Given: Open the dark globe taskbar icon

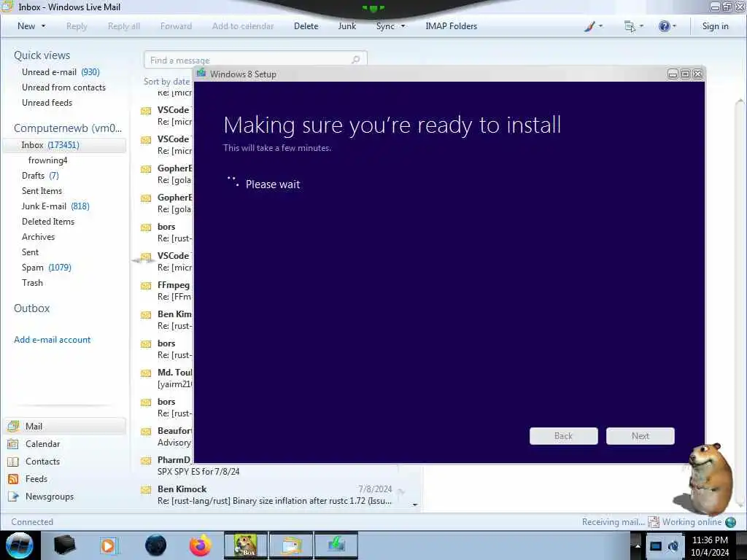Looking at the screenshot, I should pyautogui.click(x=155, y=545).
